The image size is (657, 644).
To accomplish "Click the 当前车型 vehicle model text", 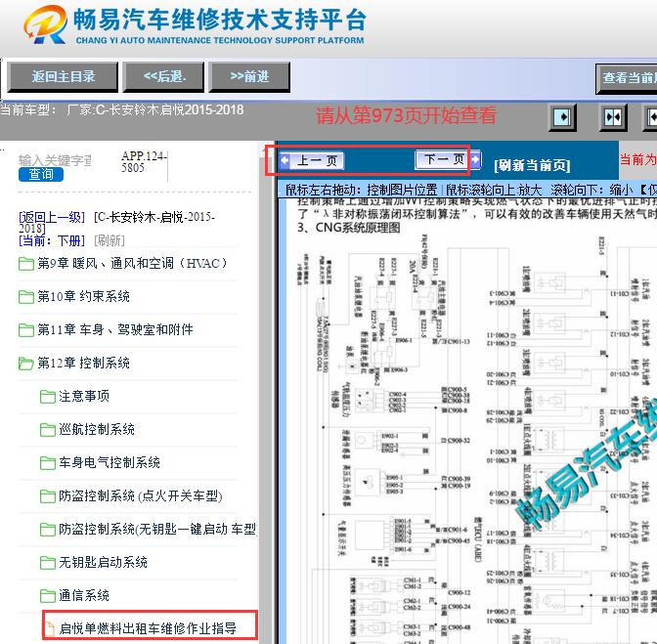I will [122, 110].
